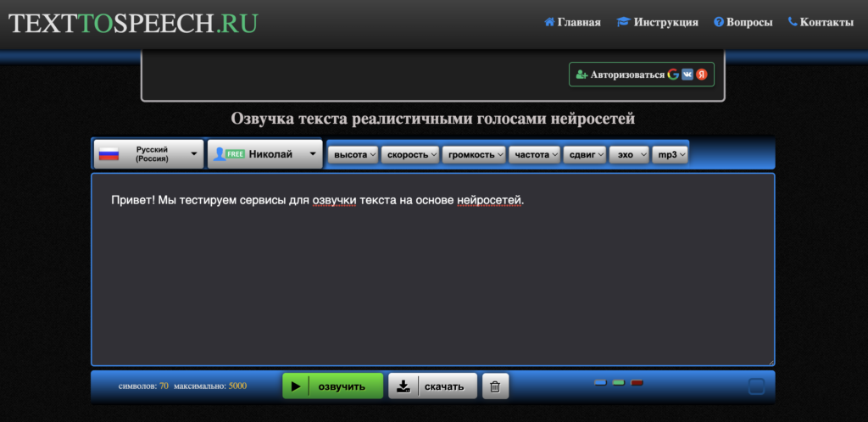The height and width of the screenshot is (422, 868).
Task: Open the Русский (Россия) language dropdown
Action: pyautogui.click(x=149, y=154)
